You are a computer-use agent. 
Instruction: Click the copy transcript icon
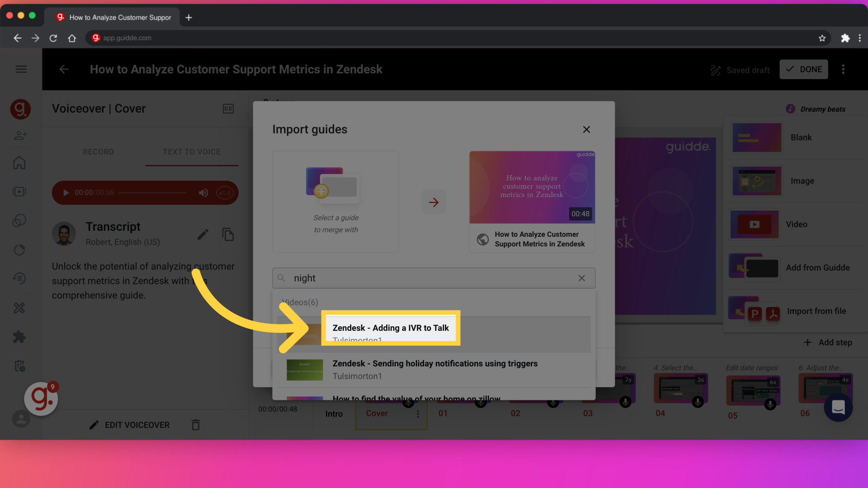click(x=227, y=234)
